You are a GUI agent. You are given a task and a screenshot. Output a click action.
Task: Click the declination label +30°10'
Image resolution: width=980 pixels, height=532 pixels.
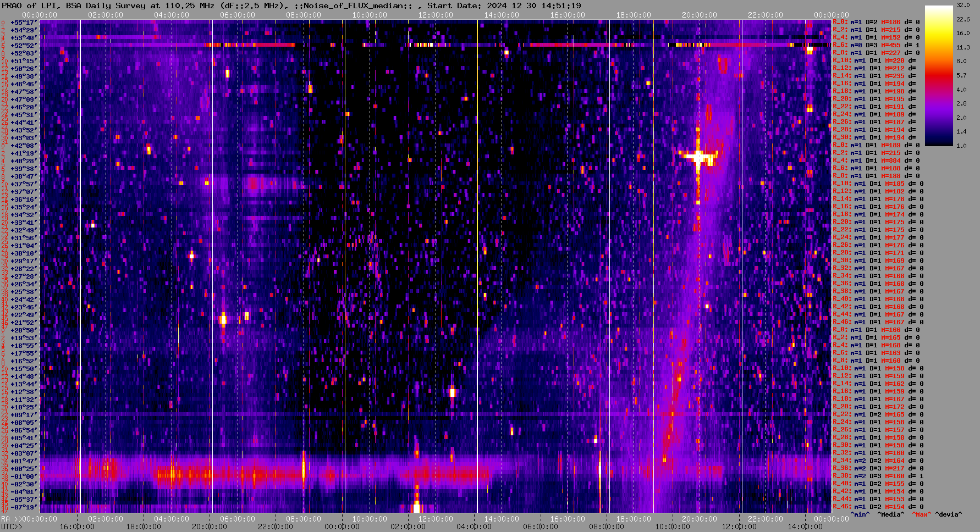coord(23,253)
